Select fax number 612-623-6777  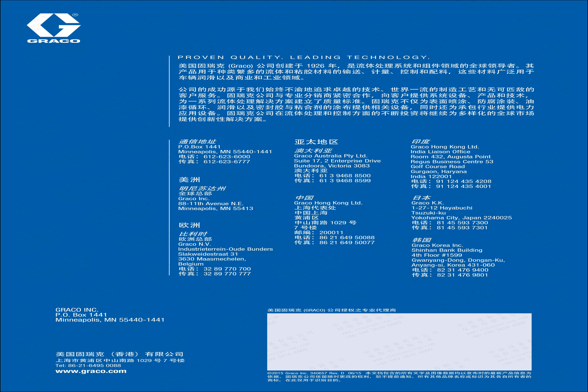[x=227, y=162]
